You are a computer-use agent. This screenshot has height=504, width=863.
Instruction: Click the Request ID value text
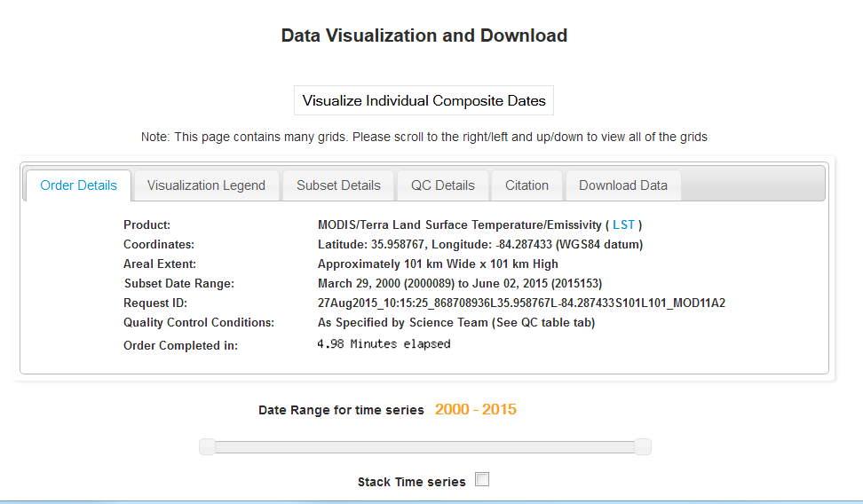point(521,303)
